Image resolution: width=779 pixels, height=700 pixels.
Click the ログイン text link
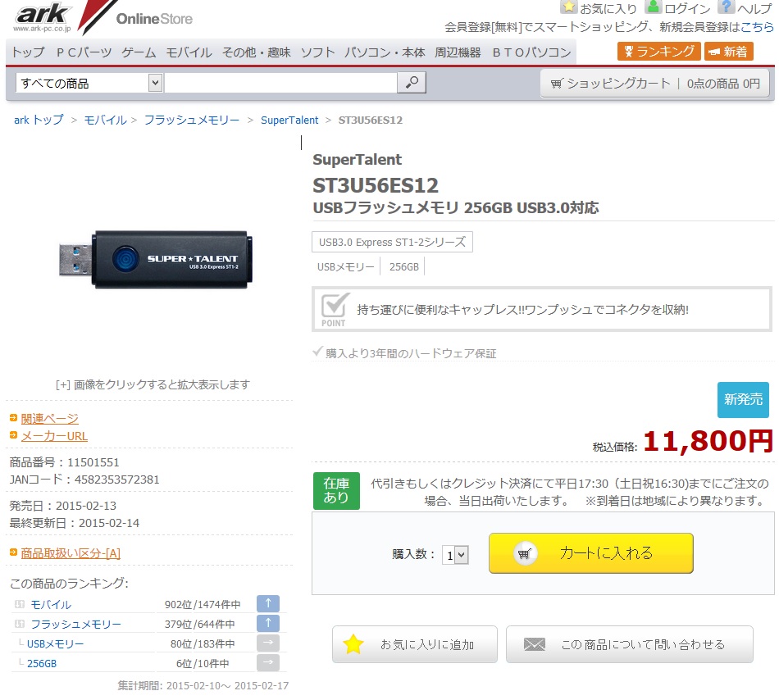[687, 8]
